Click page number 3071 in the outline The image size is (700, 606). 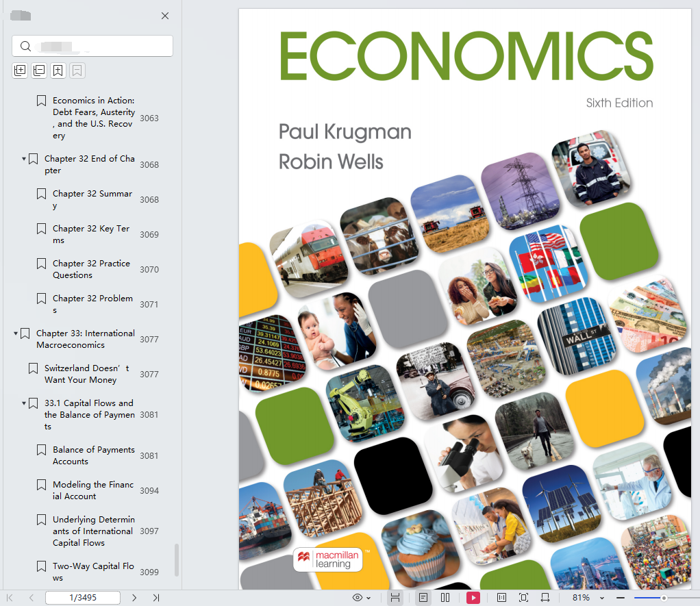pos(149,304)
